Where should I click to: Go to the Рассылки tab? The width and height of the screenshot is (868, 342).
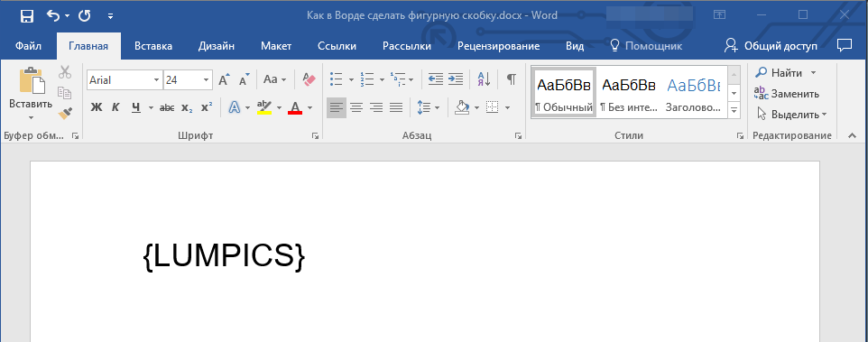(407, 46)
